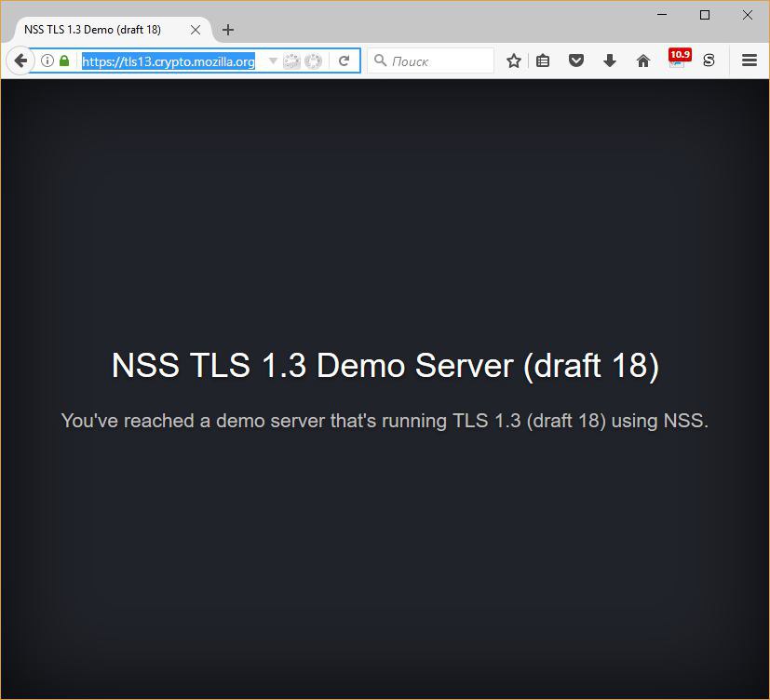Click the NSS TLS 1.3 Demo Server heading
Image resolution: width=770 pixels, height=700 pixels.
pos(385,365)
